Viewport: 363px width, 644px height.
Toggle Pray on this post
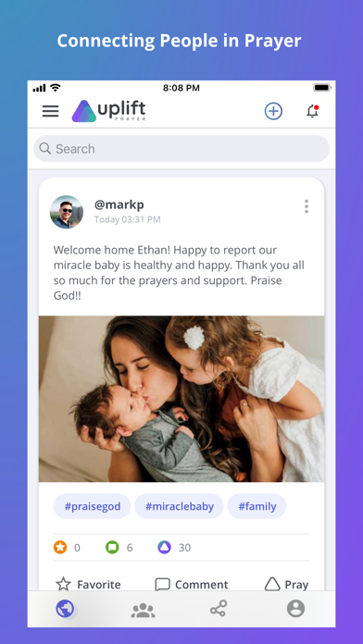[x=286, y=584]
